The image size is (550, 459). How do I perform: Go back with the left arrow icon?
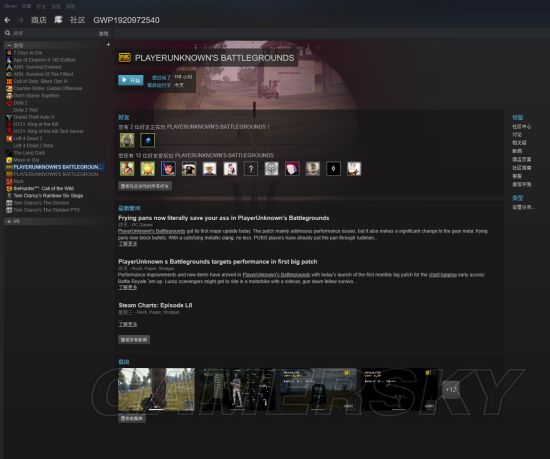click(x=7, y=20)
